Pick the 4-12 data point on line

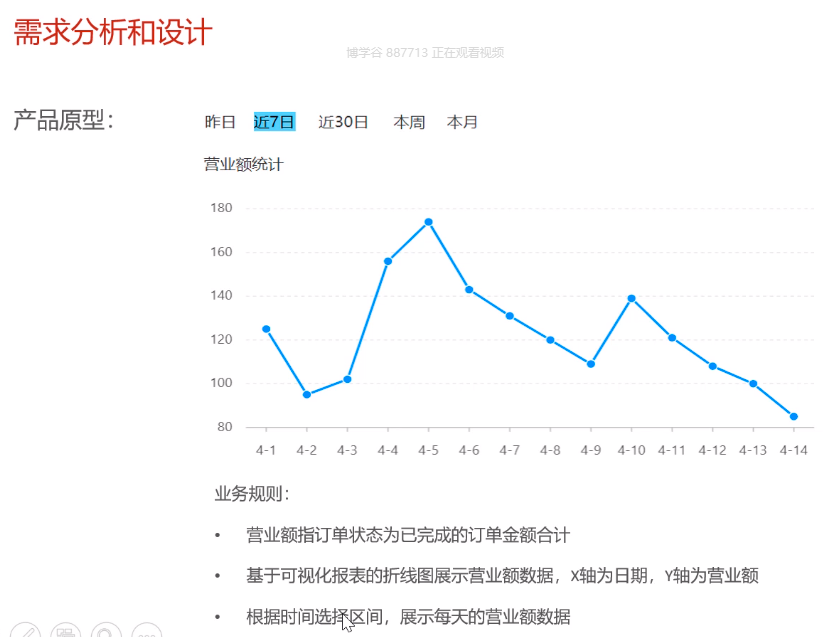[713, 366]
